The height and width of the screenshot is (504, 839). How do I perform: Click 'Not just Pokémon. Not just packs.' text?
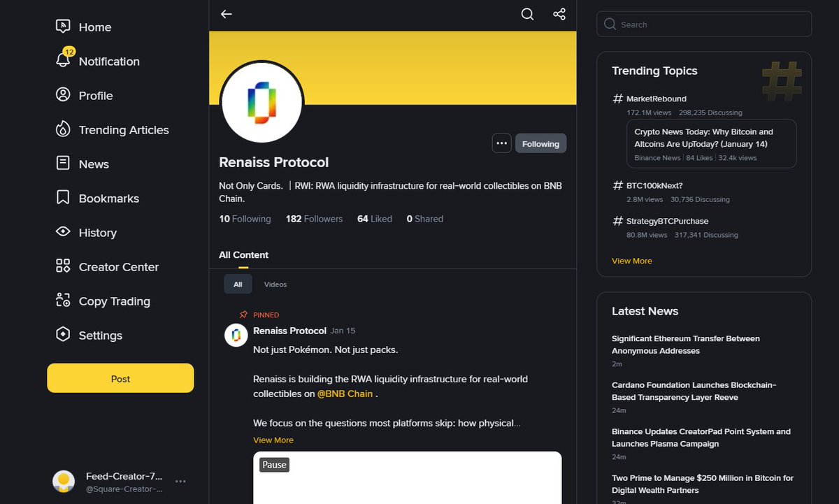pyautogui.click(x=326, y=350)
